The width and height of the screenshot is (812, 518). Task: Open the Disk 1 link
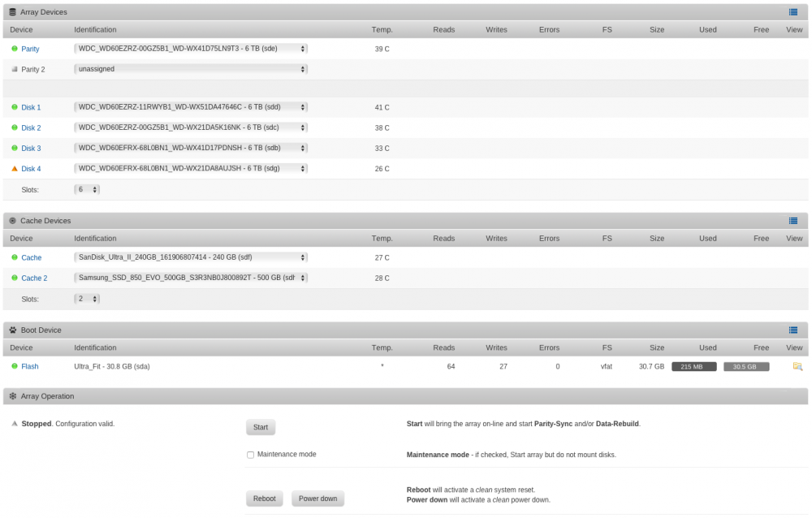pyautogui.click(x=31, y=107)
